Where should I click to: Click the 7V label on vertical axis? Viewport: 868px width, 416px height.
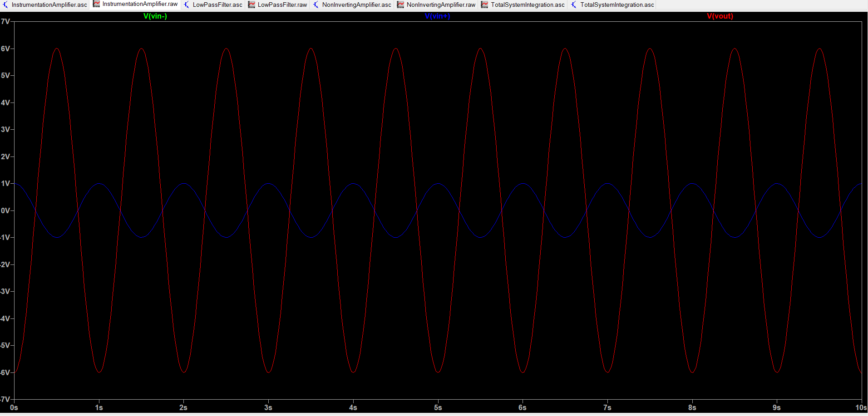point(5,21)
